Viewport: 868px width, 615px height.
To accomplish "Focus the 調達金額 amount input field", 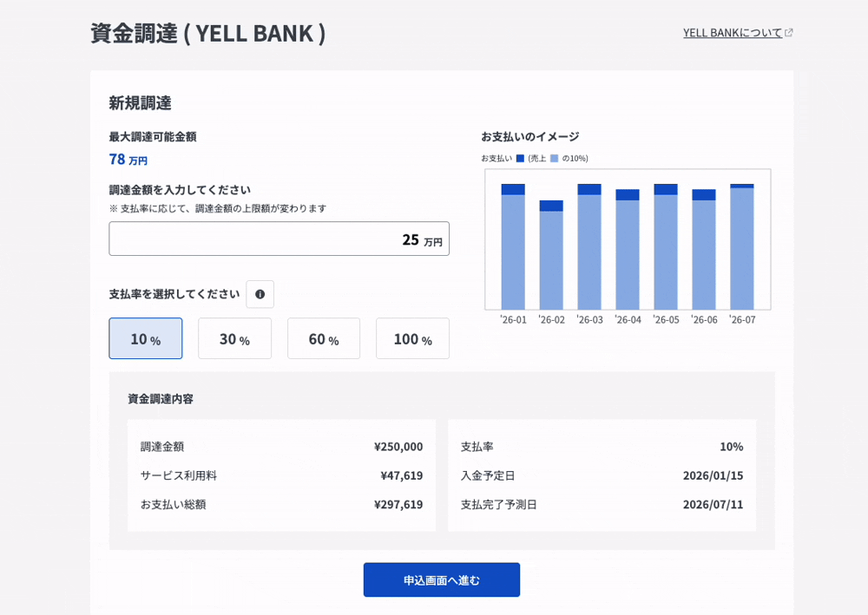I will [x=279, y=239].
